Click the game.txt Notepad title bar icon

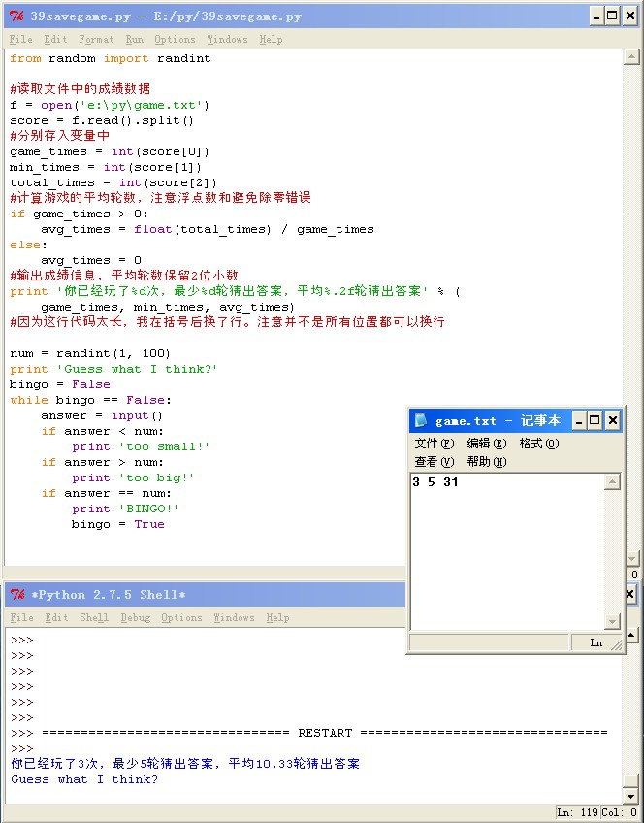coord(420,420)
